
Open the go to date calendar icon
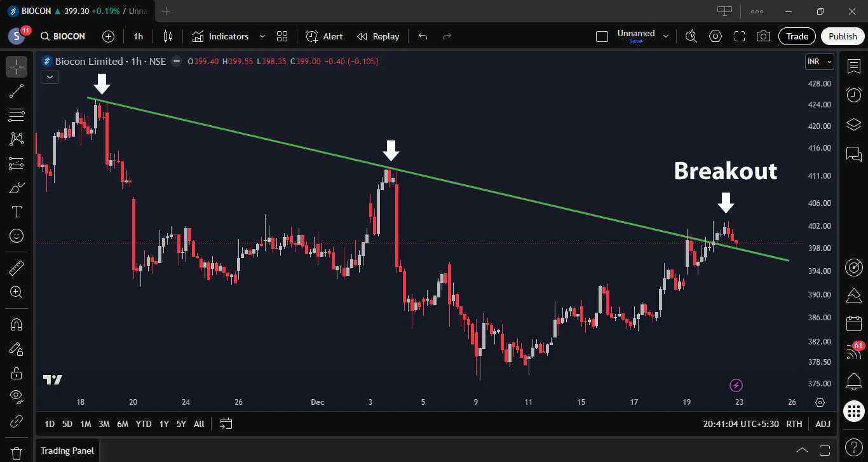tap(226, 423)
